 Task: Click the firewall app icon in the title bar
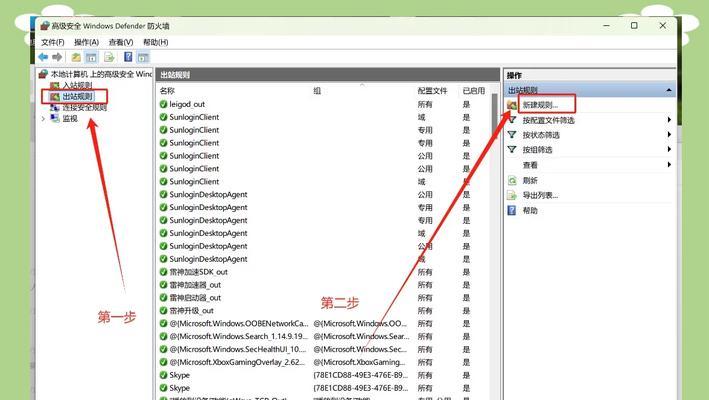coord(45,26)
